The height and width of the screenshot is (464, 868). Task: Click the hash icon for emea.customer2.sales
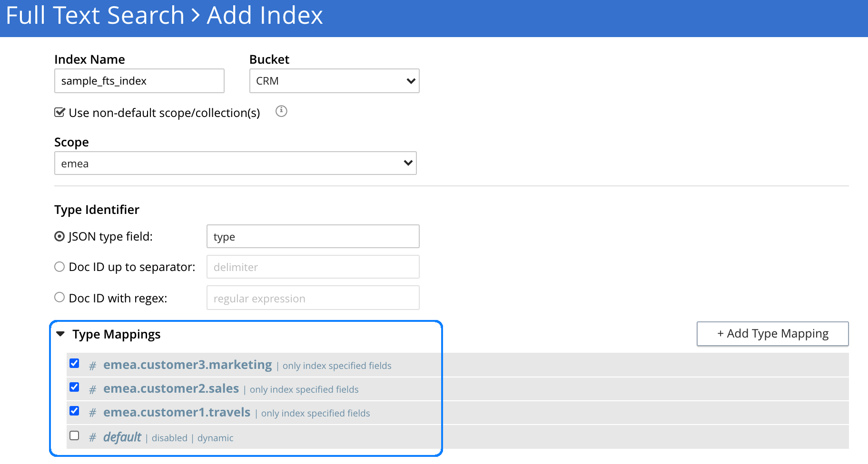93,389
